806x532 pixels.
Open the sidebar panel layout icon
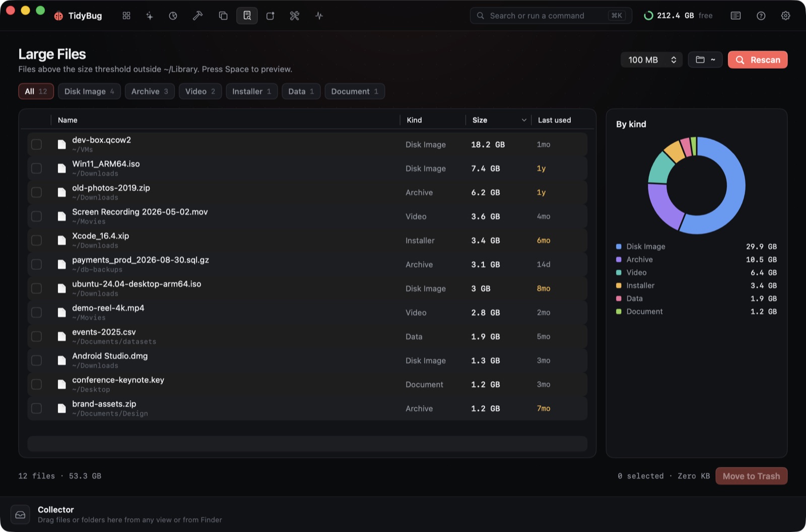(736, 16)
